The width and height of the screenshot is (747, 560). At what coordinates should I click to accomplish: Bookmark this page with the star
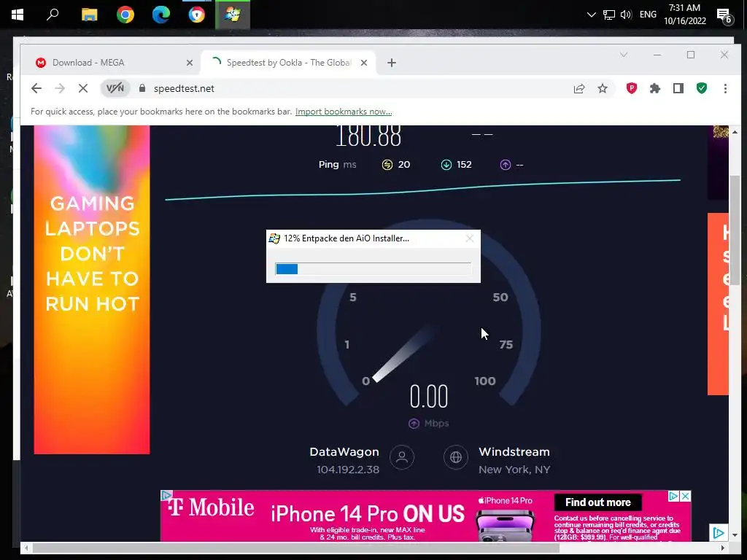[603, 88]
